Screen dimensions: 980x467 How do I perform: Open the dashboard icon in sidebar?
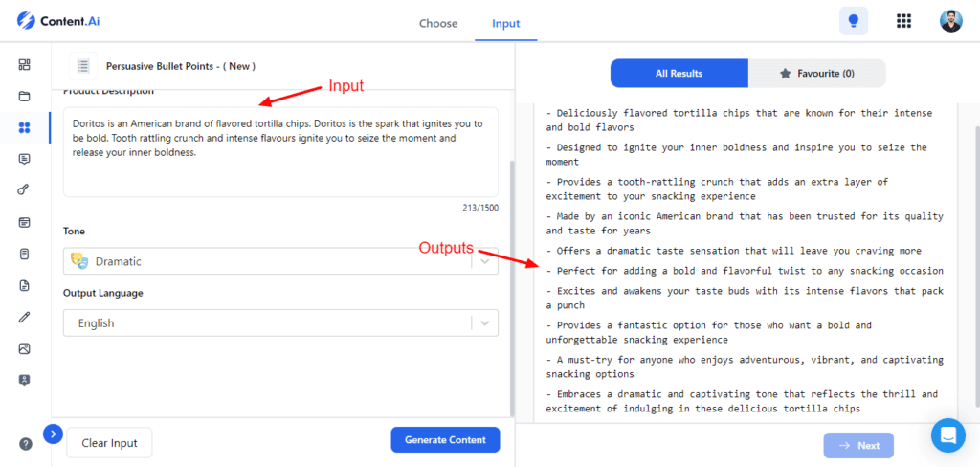(24, 64)
